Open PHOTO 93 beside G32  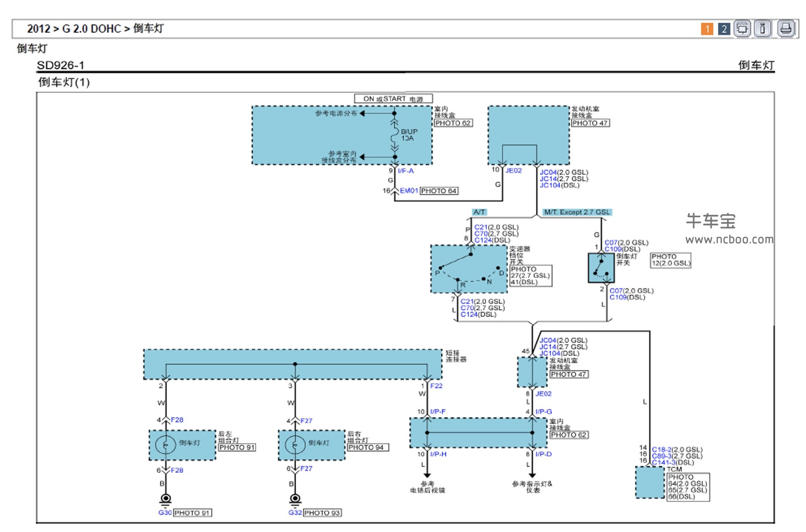coord(323,513)
